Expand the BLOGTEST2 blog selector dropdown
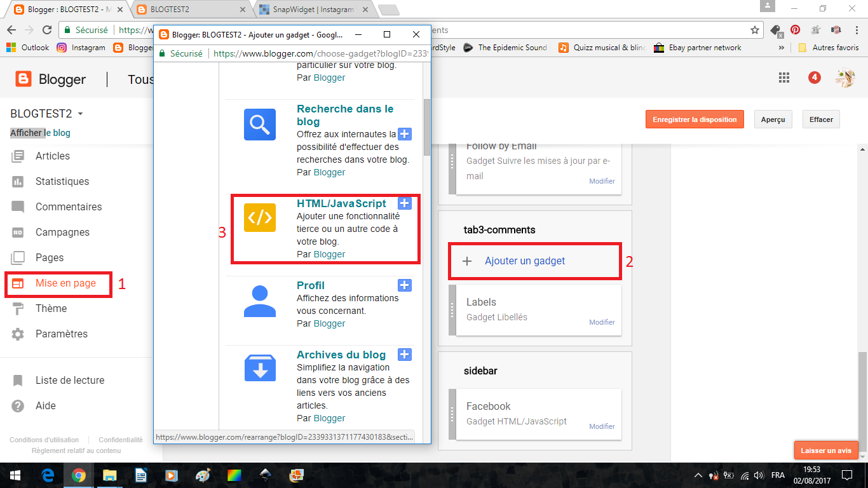This screenshot has width=868, height=488. [81, 114]
